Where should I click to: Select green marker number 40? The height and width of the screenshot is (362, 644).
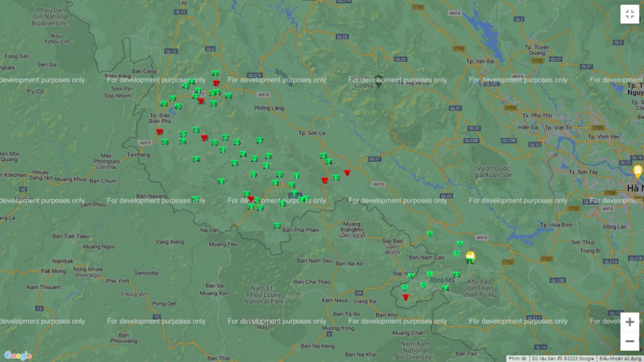pos(178,107)
